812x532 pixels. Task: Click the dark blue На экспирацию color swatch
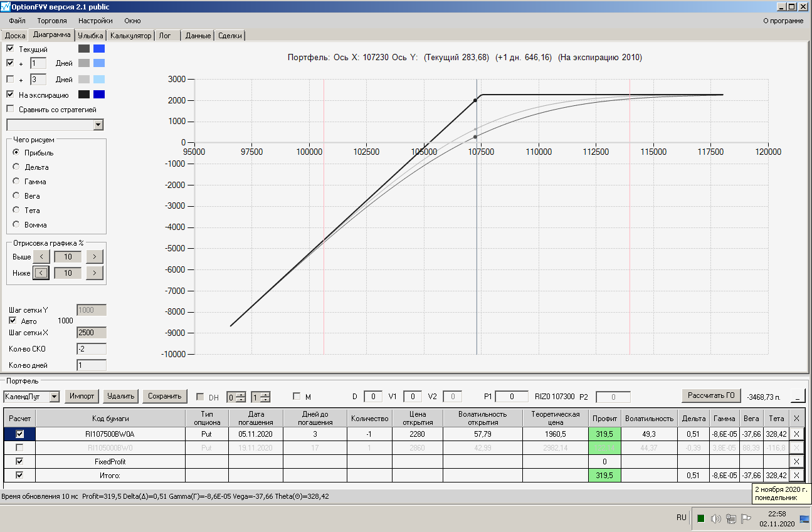point(99,95)
